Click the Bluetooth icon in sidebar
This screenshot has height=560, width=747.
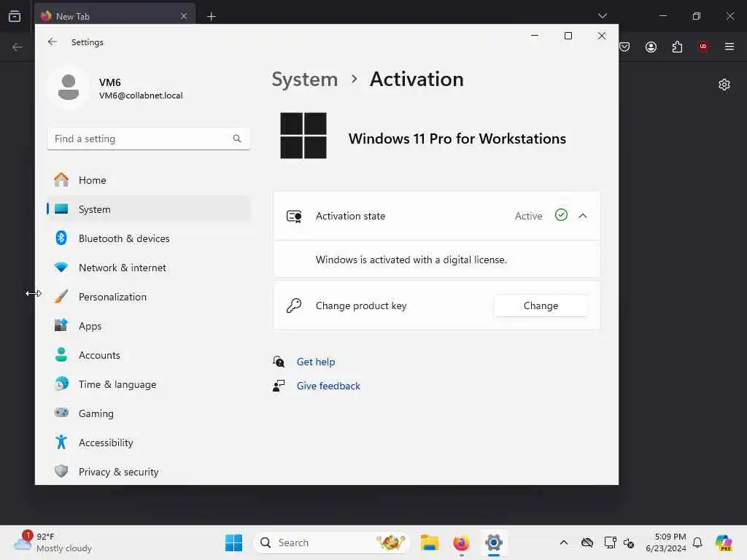[61, 238]
